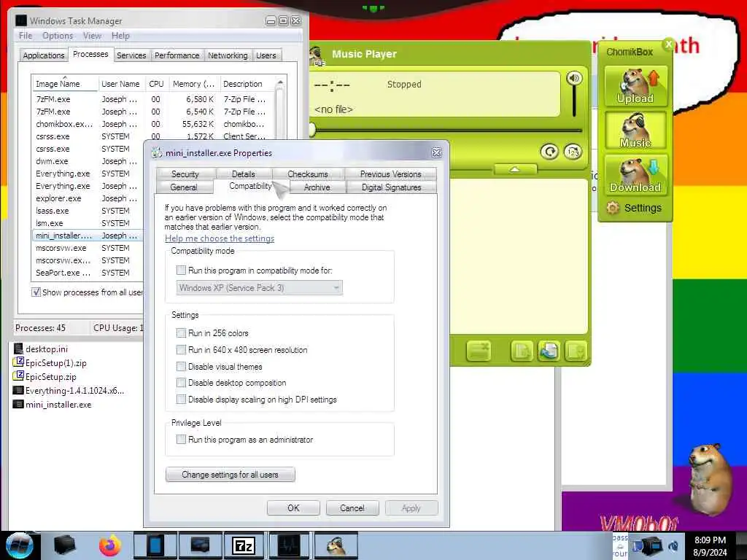
Task: Check Run this program as an administrator
Action: click(x=181, y=440)
